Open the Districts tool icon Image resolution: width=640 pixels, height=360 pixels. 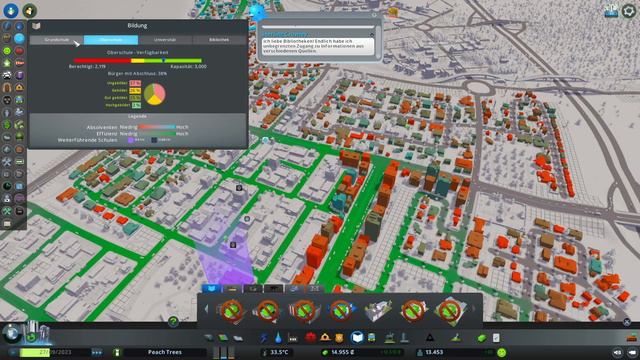238,338
